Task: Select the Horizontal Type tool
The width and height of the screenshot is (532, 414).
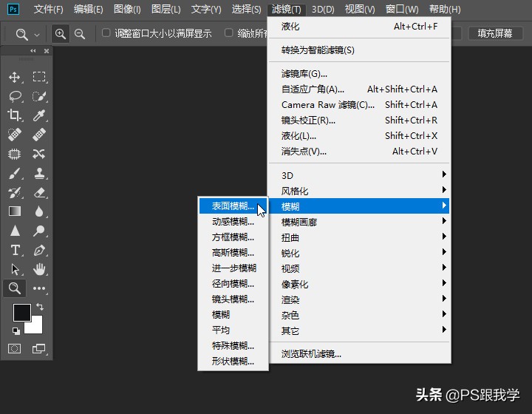Action: (x=15, y=250)
